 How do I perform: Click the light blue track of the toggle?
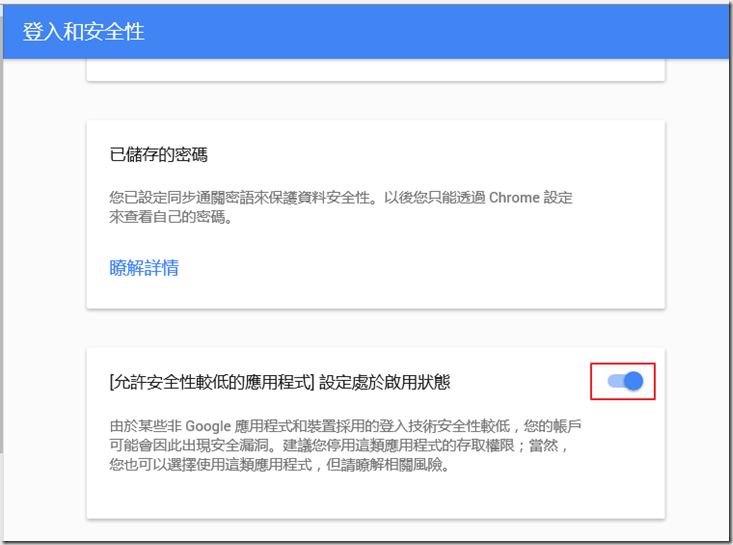[x=613, y=381]
